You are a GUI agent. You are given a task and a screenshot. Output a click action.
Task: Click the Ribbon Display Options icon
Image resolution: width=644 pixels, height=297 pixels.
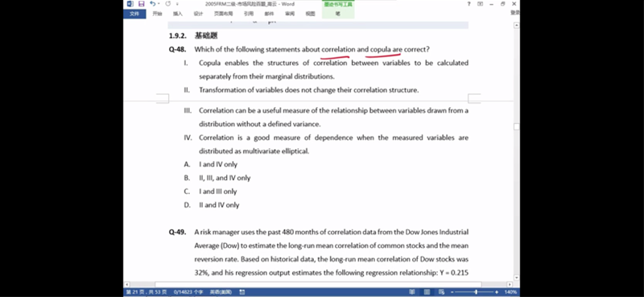480,4
